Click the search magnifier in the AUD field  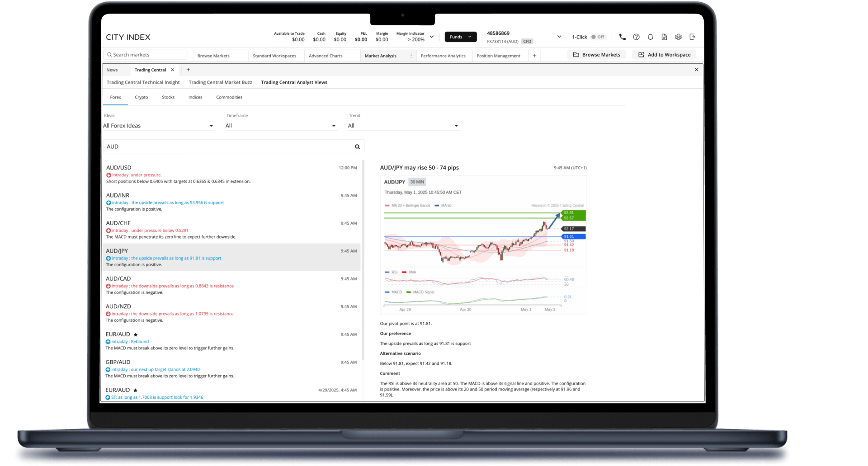[357, 146]
